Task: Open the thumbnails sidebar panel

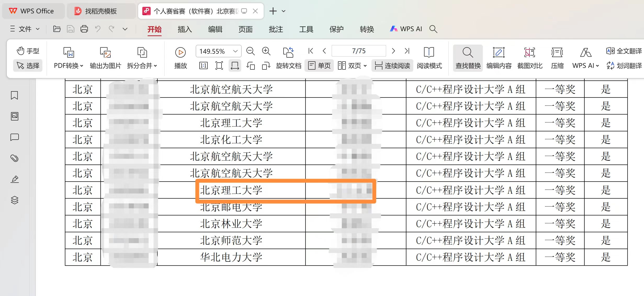Action: [14, 116]
